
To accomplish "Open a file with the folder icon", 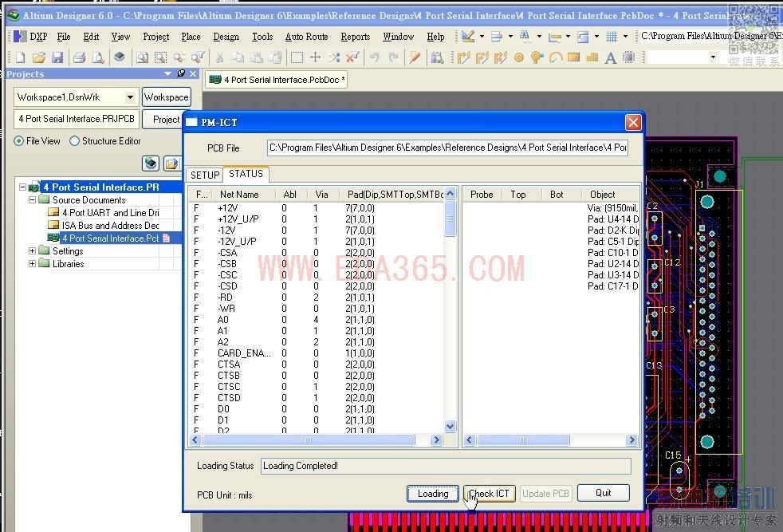I will click(x=38, y=57).
